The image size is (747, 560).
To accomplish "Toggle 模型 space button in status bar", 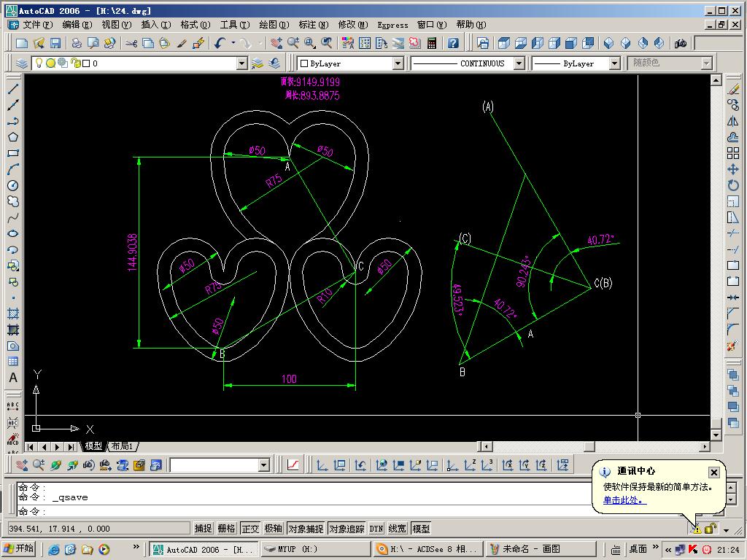I will [421, 528].
